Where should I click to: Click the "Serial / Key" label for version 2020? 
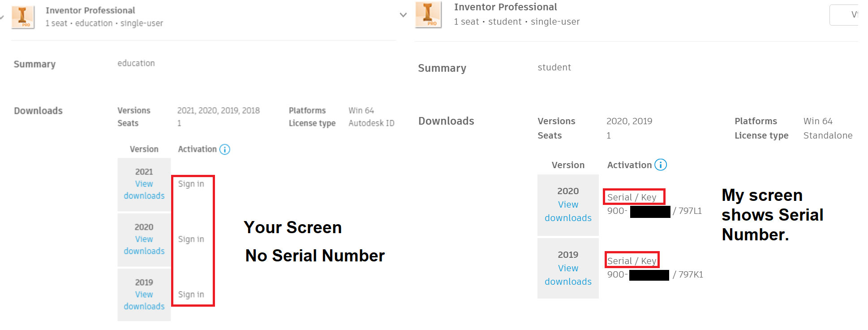pyautogui.click(x=632, y=197)
